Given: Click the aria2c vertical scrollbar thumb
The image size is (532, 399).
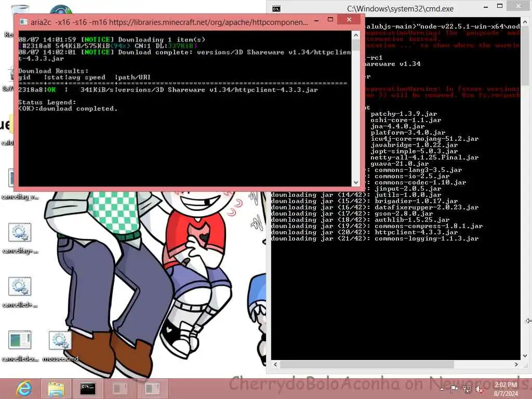Looking at the screenshot, I should [355, 45].
